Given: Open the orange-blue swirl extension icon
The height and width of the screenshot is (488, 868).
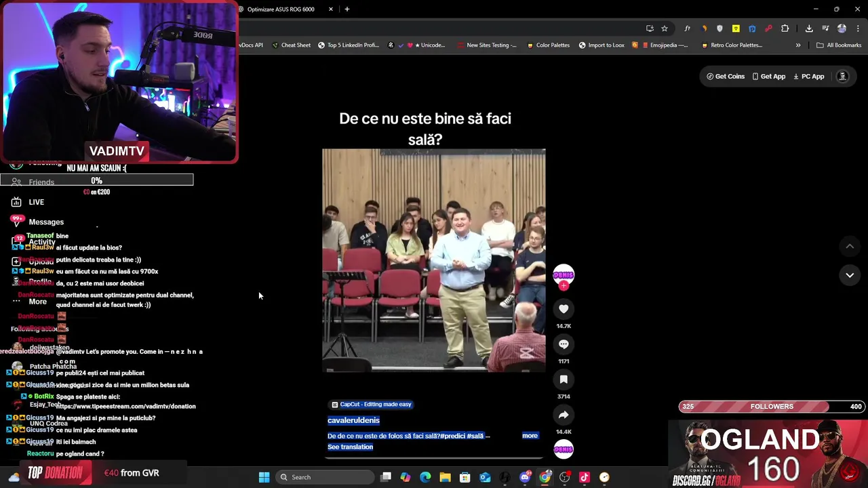Looking at the screenshot, I should click(703, 28).
